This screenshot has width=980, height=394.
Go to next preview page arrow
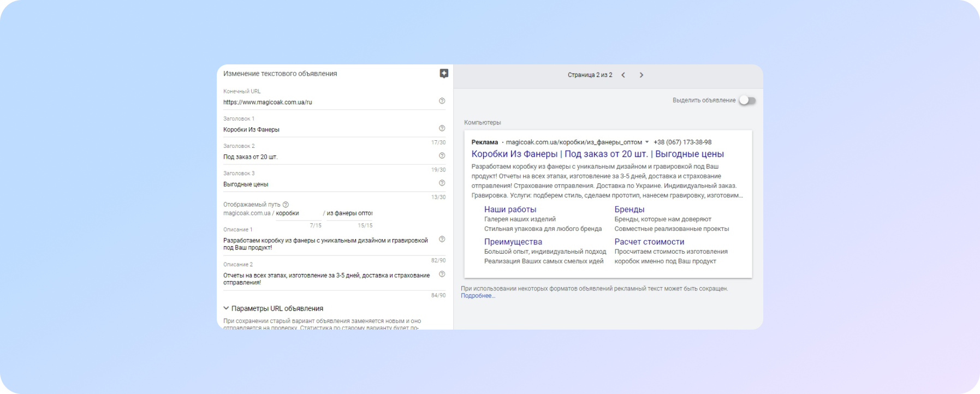[x=642, y=75]
